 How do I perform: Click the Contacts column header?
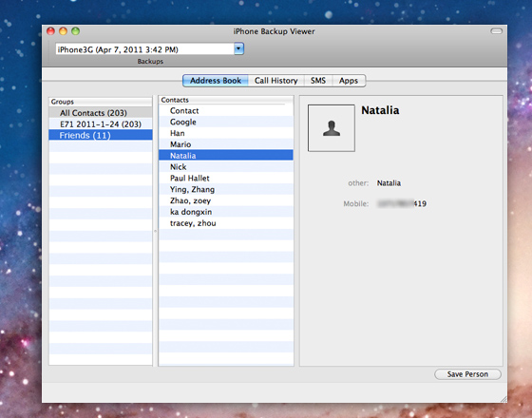(x=226, y=100)
